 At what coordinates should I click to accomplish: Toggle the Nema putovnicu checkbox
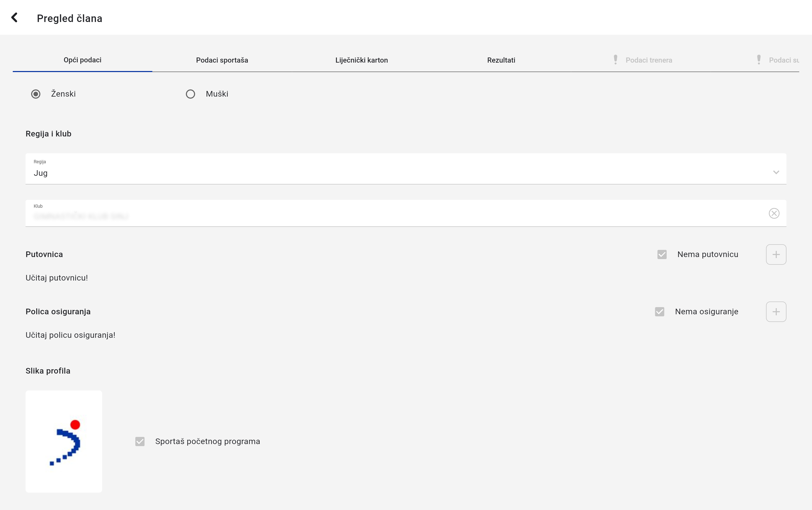click(x=662, y=254)
